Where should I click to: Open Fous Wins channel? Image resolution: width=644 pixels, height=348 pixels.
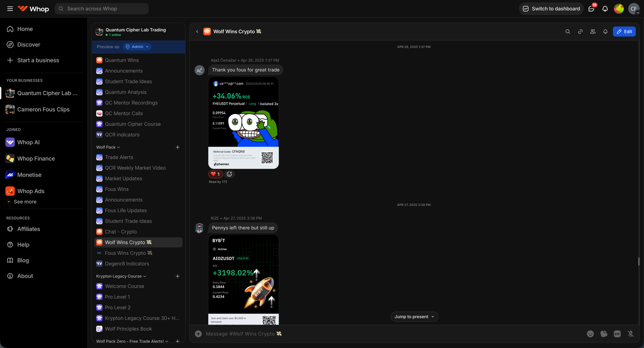click(138, 190)
